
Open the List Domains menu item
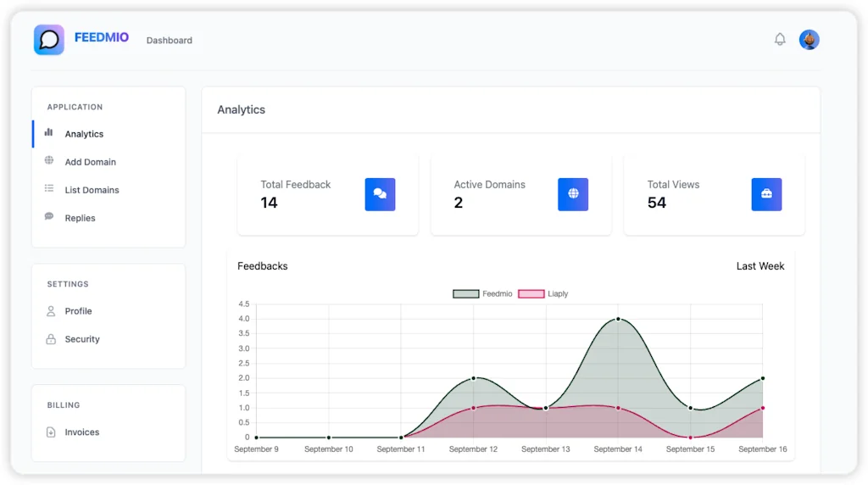tap(92, 190)
